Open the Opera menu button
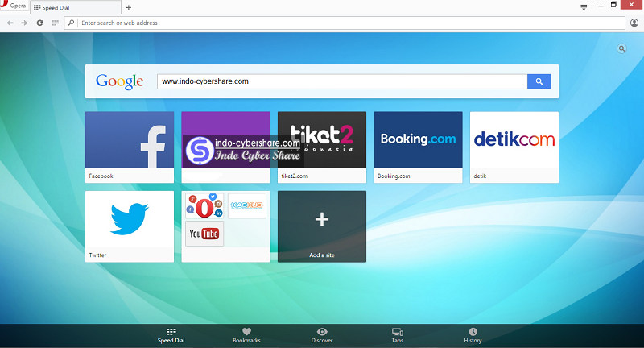 14,6
